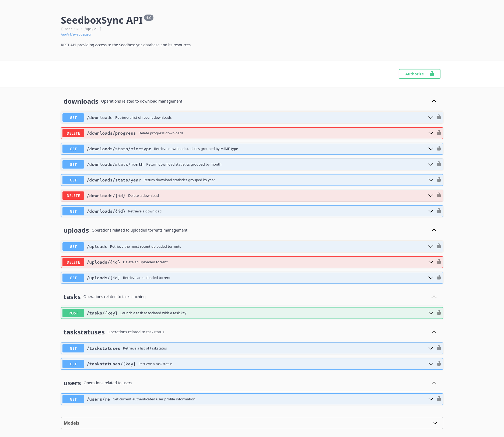Click lock icon on GET /taskstatuses row

click(x=439, y=348)
